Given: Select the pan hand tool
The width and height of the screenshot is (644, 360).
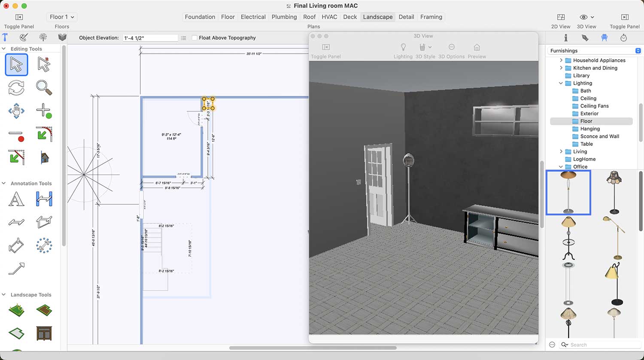Looking at the screenshot, I should (16, 111).
